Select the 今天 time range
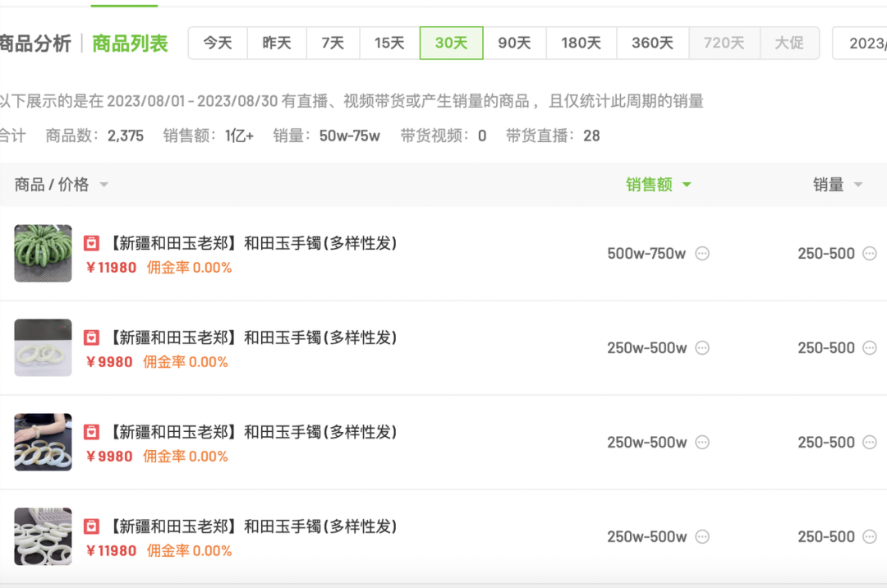The image size is (887, 588). (x=218, y=43)
